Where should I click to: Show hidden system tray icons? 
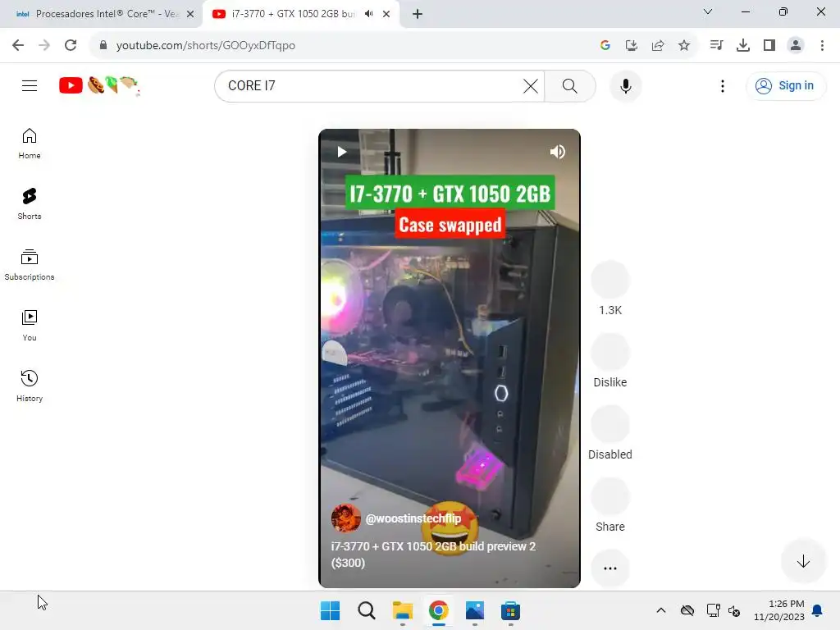point(661,610)
